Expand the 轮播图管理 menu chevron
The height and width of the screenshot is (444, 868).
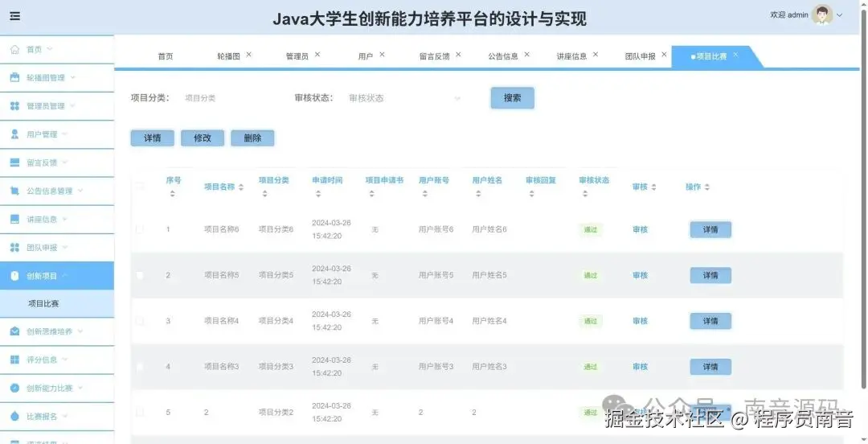[x=73, y=77]
